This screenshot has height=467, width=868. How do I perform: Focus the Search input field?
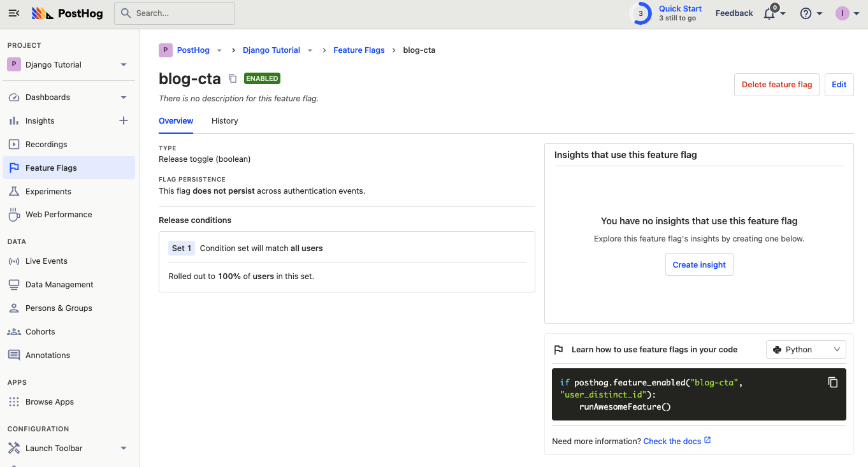click(x=174, y=13)
